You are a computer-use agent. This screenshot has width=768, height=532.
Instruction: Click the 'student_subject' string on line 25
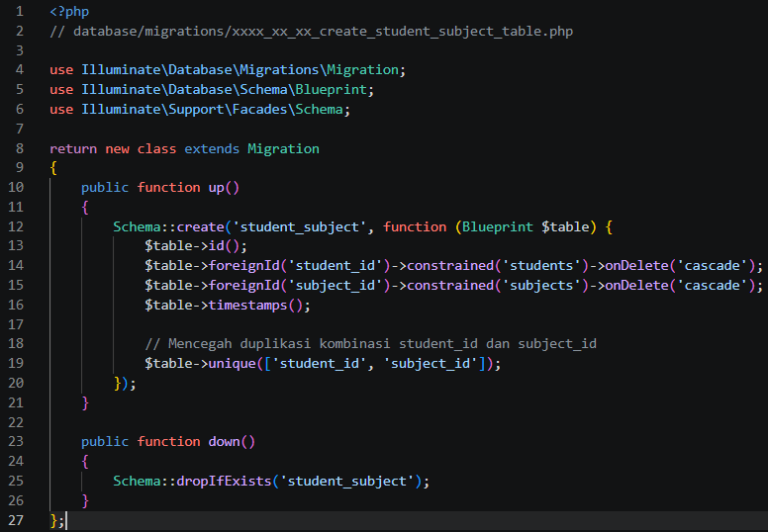point(346,482)
